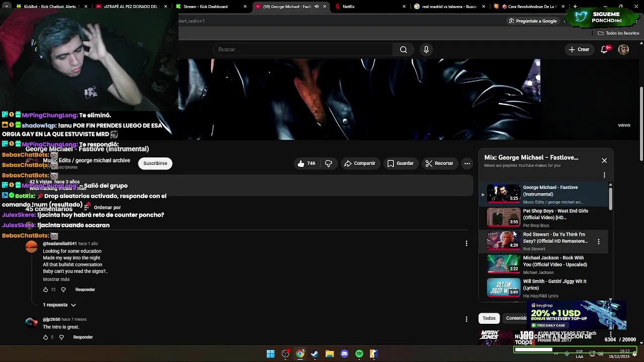Subscribe via Suscribirse button
The image size is (644, 362).
pos(155,163)
